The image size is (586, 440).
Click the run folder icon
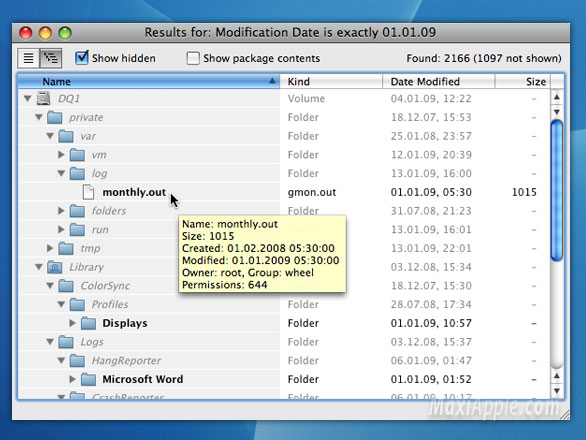point(77,229)
